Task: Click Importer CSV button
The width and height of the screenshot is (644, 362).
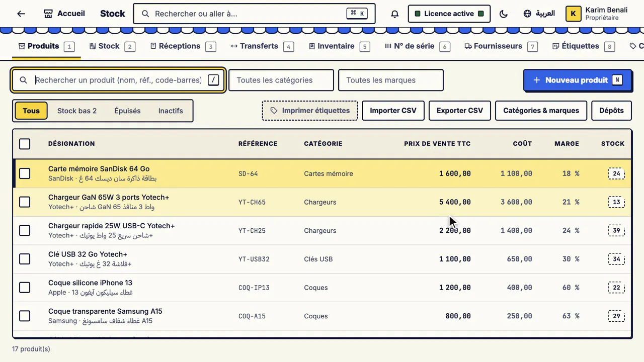Action: click(393, 111)
